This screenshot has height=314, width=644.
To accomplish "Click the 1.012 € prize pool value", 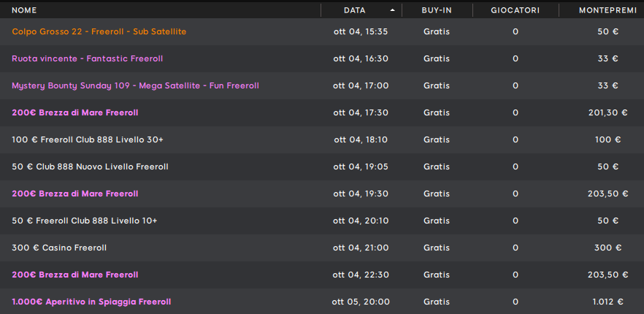I will coord(607,302).
